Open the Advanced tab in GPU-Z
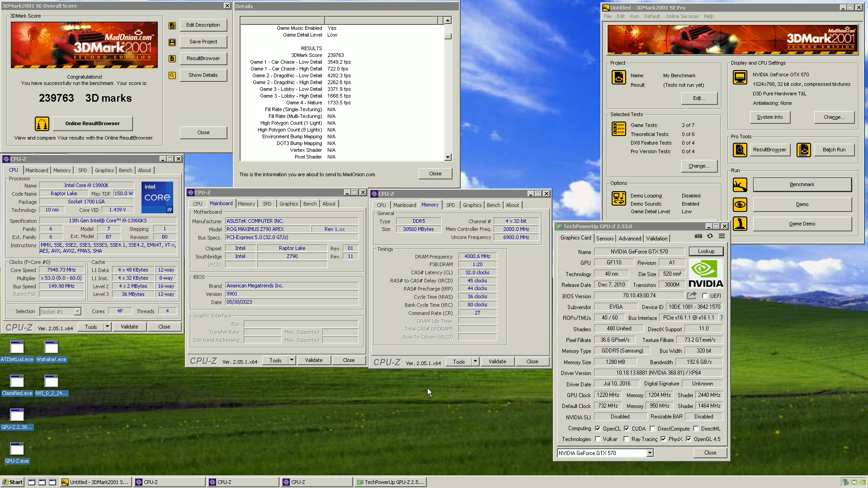Screen dimensions: 868x488 (x=630, y=238)
